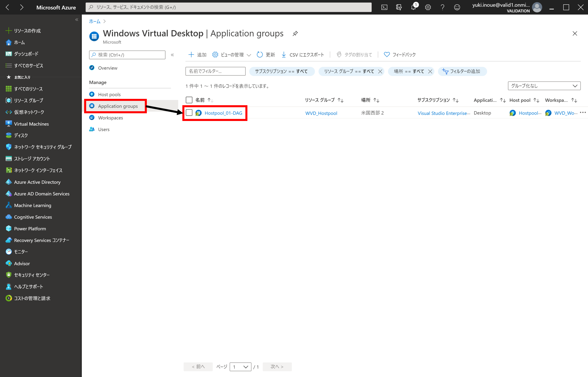Screen dimensions: 588x377
Task: Open All resources in the sidebar
Action: [x=28, y=89]
